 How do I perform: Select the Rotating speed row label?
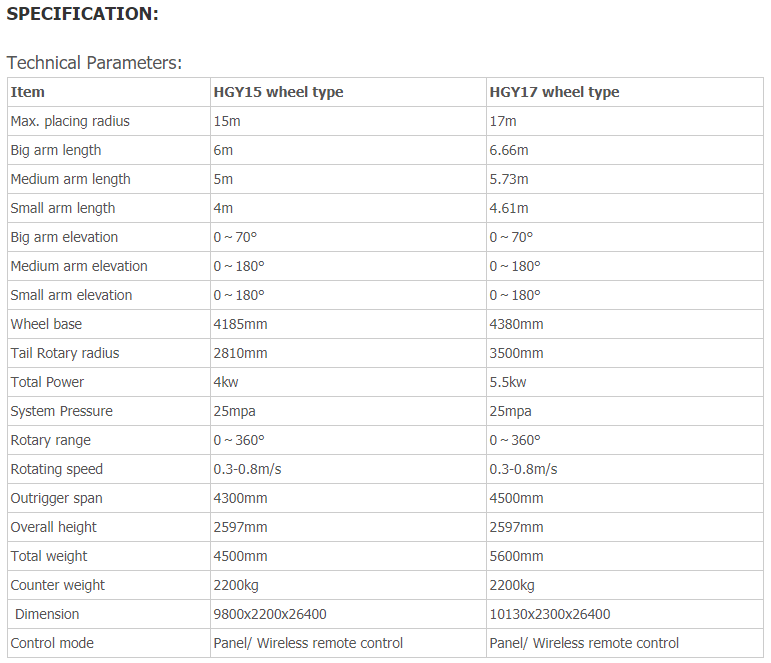pyautogui.click(x=57, y=469)
